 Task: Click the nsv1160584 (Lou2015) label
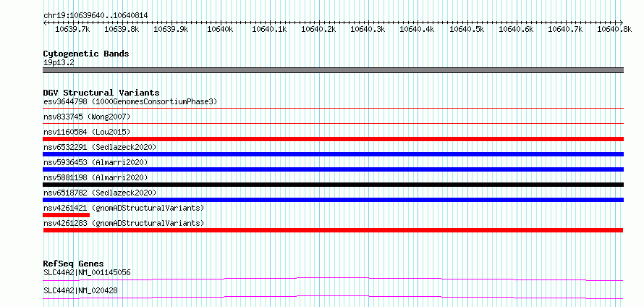(x=87, y=132)
